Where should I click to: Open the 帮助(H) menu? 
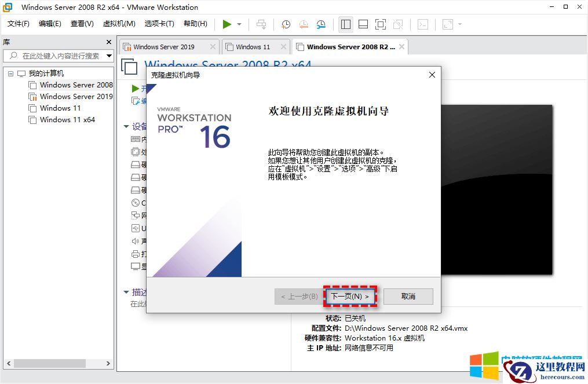(195, 24)
